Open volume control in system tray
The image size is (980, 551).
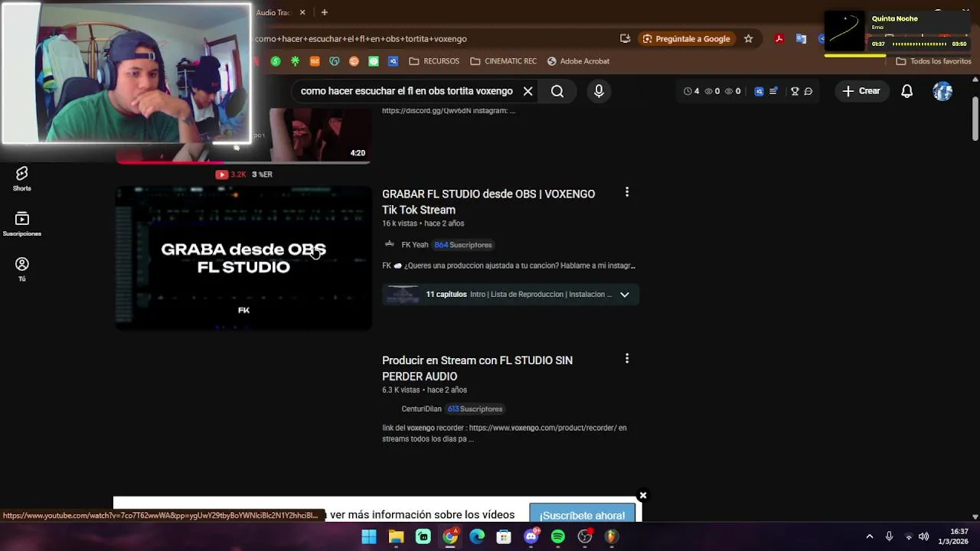click(x=924, y=536)
